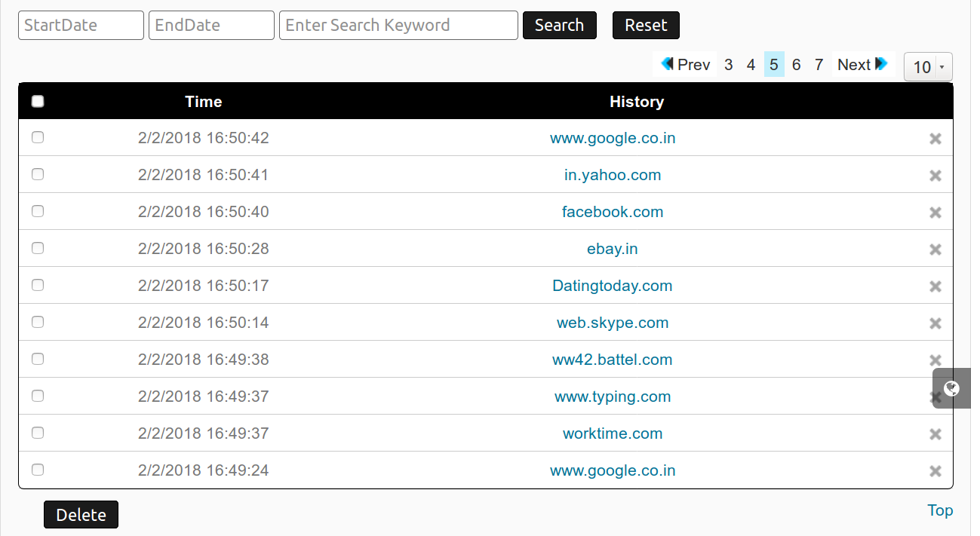Check the ww42.battel.com row checkbox
The height and width of the screenshot is (536, 980).
(x=38, y=359)
